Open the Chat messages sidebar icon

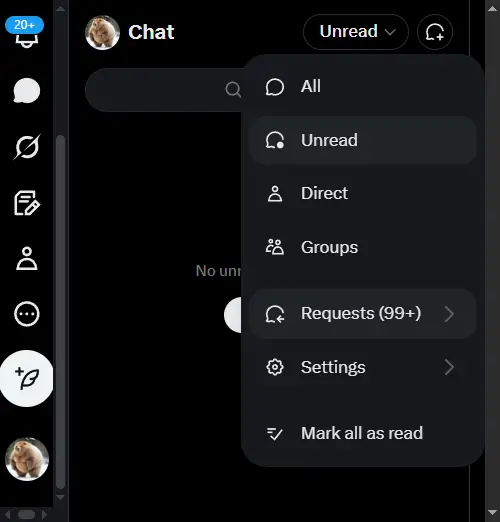pyautogui.click(x=27, y=91)
